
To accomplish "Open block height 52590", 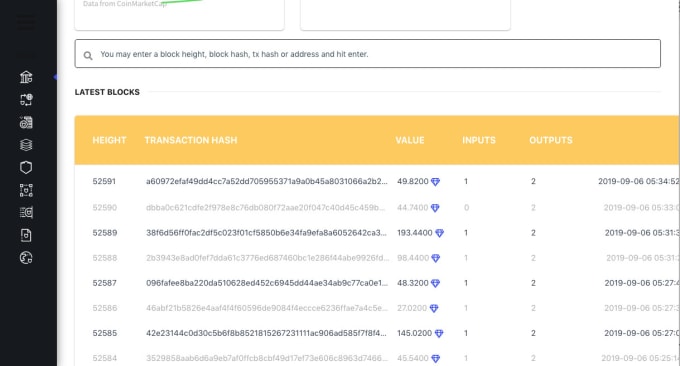I will click(105, 208).
